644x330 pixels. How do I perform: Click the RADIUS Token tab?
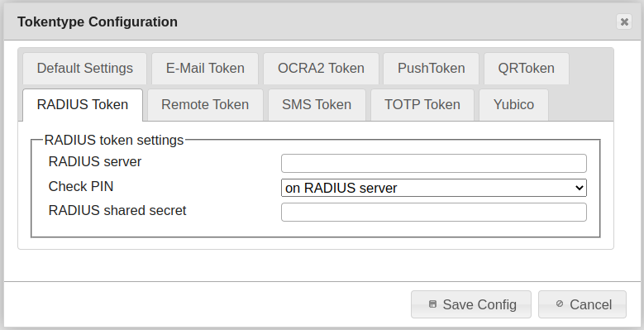point(83,105)
